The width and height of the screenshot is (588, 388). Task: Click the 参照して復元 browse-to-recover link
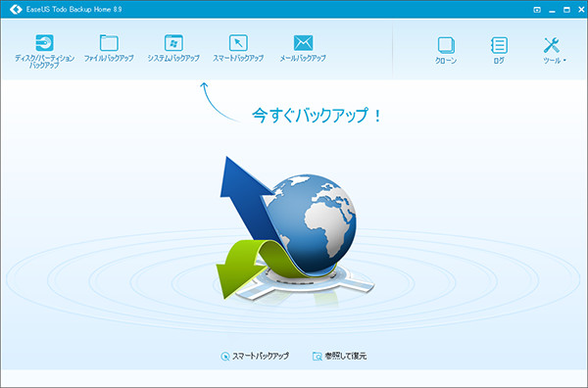click(345, 356)
